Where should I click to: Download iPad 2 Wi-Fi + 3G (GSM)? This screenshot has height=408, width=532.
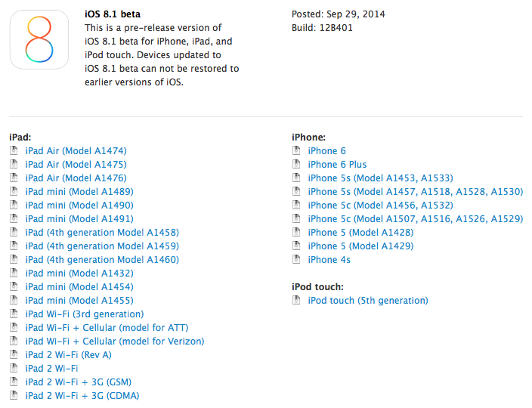coord(79,382)
